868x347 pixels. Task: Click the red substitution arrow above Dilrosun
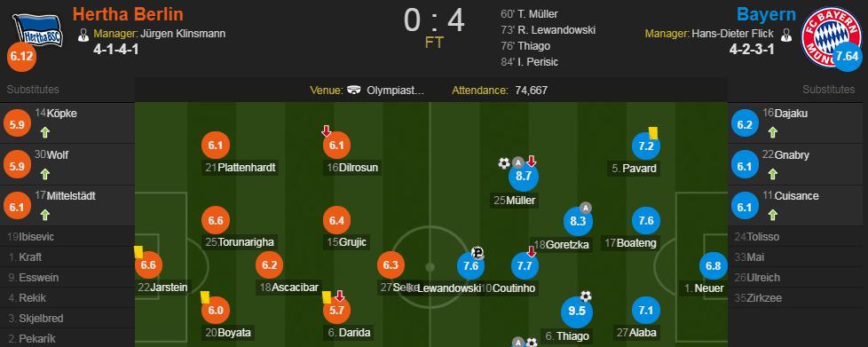(x=326, y=131)
